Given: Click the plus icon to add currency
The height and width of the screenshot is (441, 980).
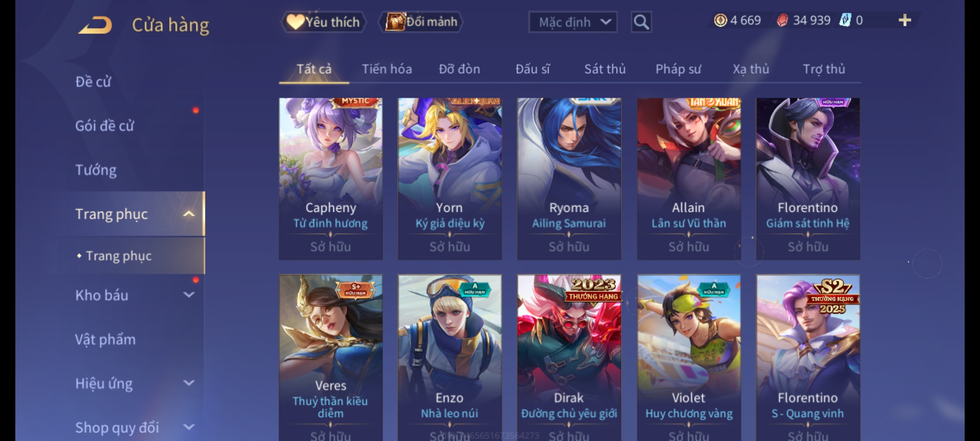Looking at the screenshot, I should [x=905, y=20].
